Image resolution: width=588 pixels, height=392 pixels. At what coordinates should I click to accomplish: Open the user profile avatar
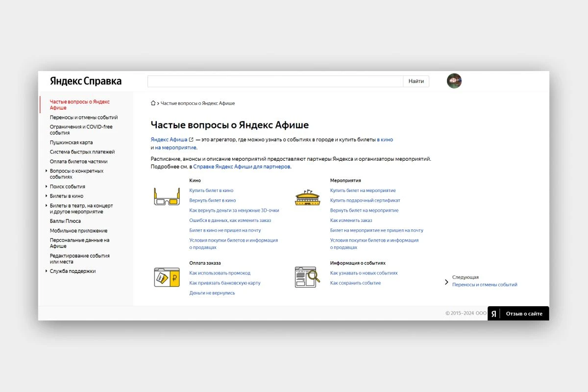tap(454, 81)
